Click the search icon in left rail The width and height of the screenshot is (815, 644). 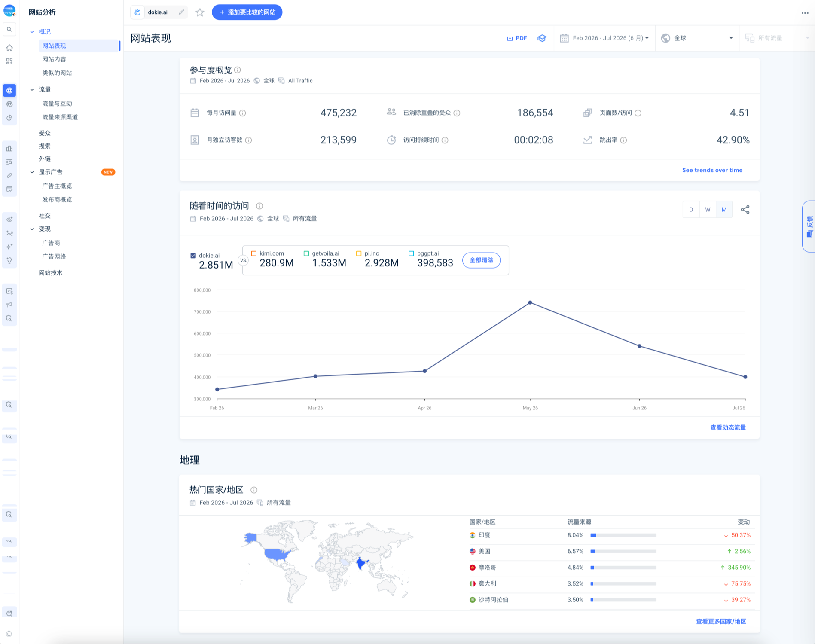(9, 29)
